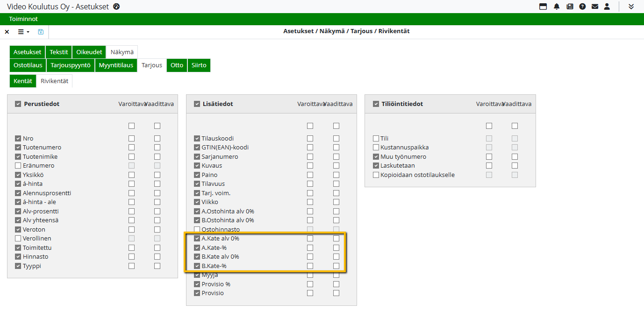The width and height of the screenshot is (644, 325).
Task: Open the Toiminnot menu
Action: [x=23, y=19]
